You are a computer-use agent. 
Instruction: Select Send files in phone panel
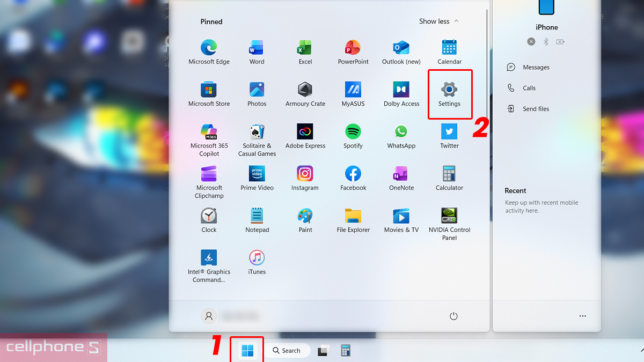click(528, 109)
